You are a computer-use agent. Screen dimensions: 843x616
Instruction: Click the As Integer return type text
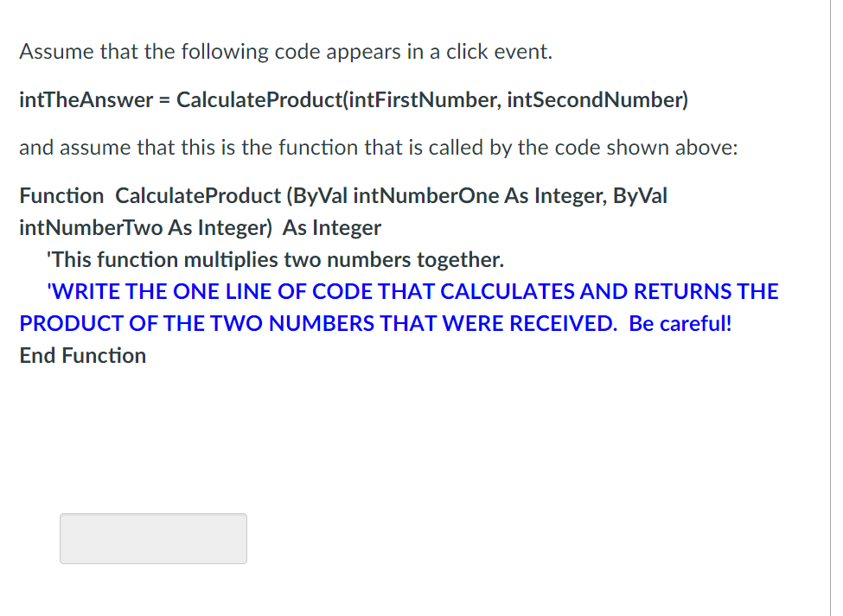(331, 227)
